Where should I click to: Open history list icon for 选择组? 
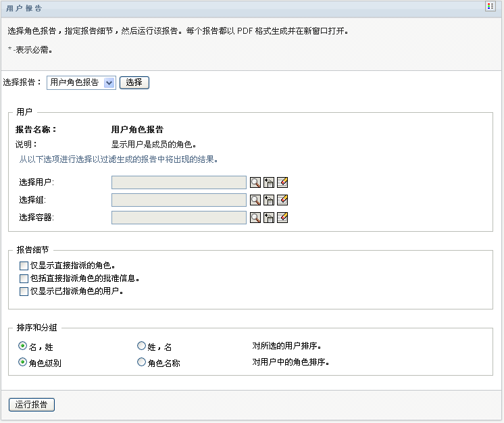click(269, 200)
